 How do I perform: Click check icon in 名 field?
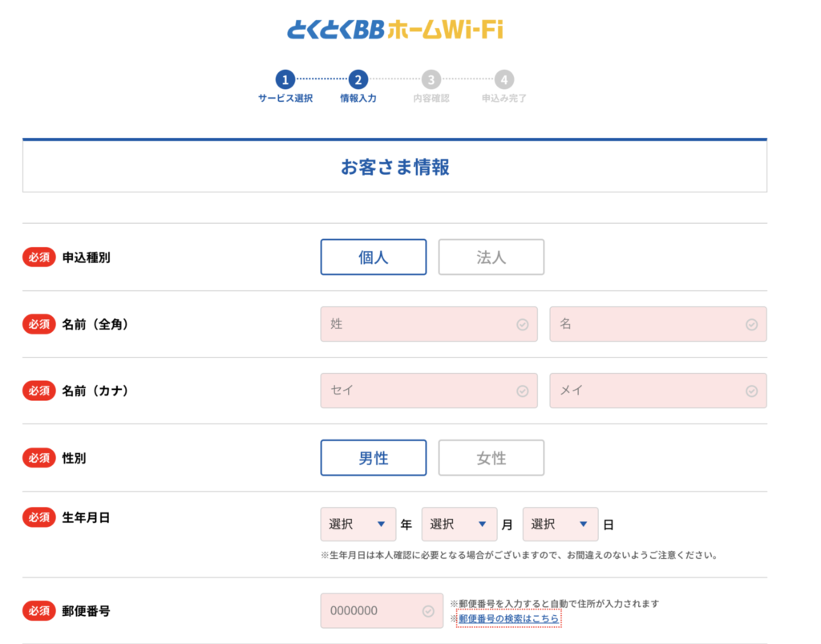(x=751, y=325)
